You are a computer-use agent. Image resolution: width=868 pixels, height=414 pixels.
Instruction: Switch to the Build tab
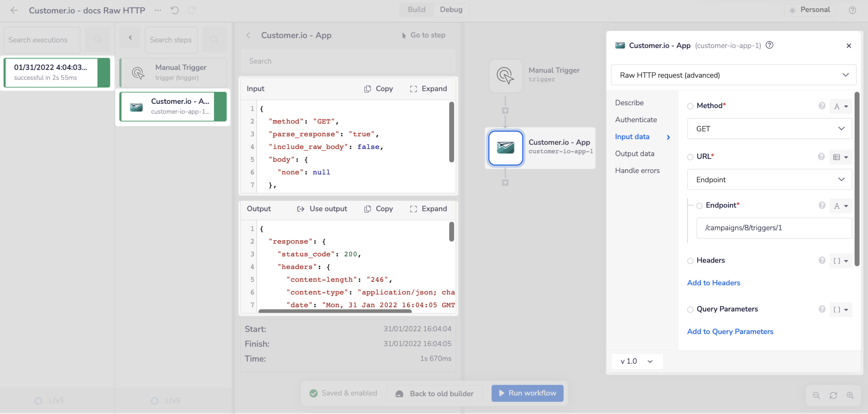(x=416, y=10)
